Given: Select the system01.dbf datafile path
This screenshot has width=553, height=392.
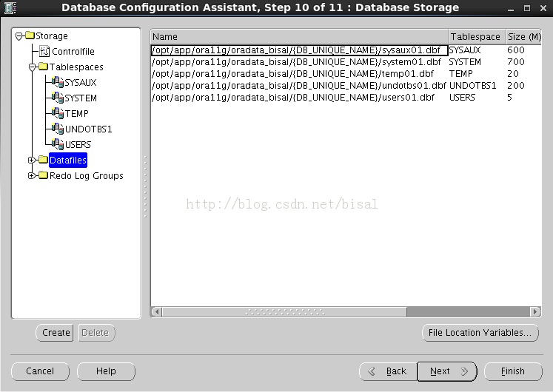Looking at the screenshot, I should click(x=296, y=62).
